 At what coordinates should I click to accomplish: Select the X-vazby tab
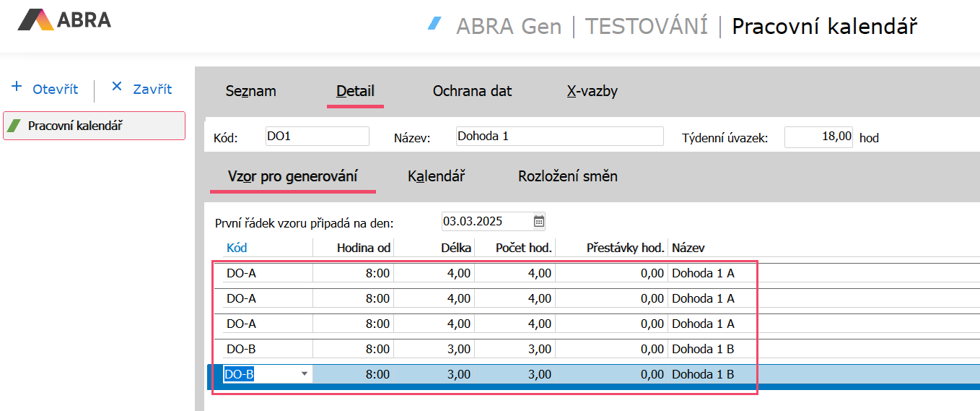pyautogui.click(x=592, y=91)
